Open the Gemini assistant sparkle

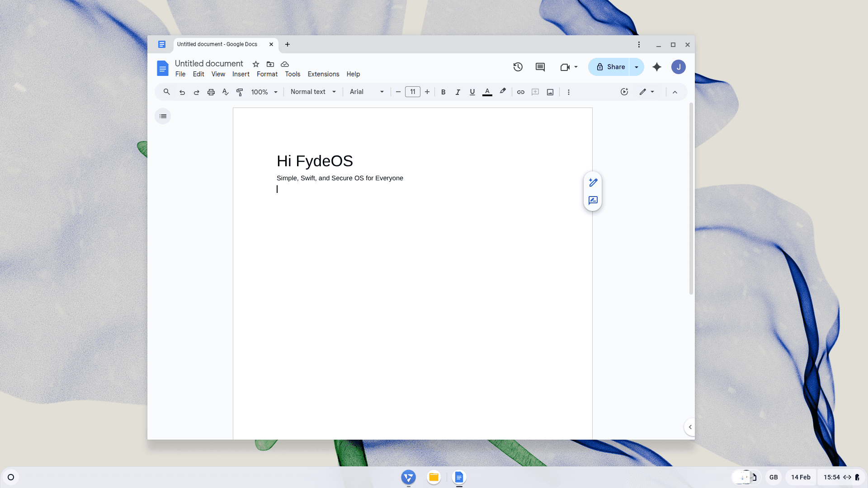pyautogui.click(x=656, y=67)
